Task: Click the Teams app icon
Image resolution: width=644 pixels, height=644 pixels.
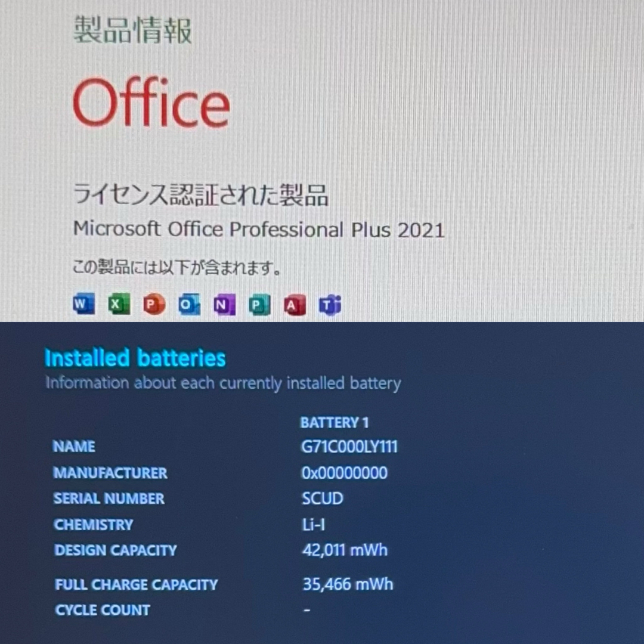Action: pos(330,305)
